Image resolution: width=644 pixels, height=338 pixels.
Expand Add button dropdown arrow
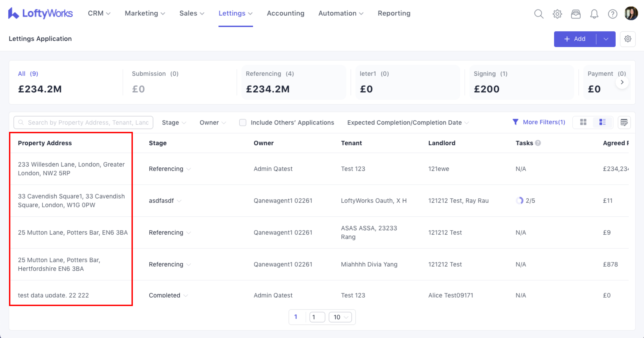(x=606, y=39)
